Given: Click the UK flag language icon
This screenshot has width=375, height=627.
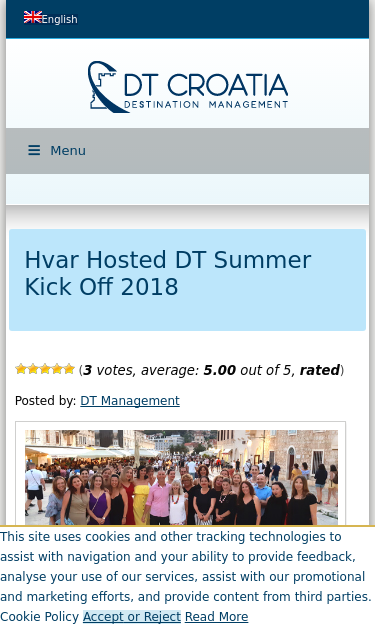Looking at the screenshot, I should [x=33, y=17].
